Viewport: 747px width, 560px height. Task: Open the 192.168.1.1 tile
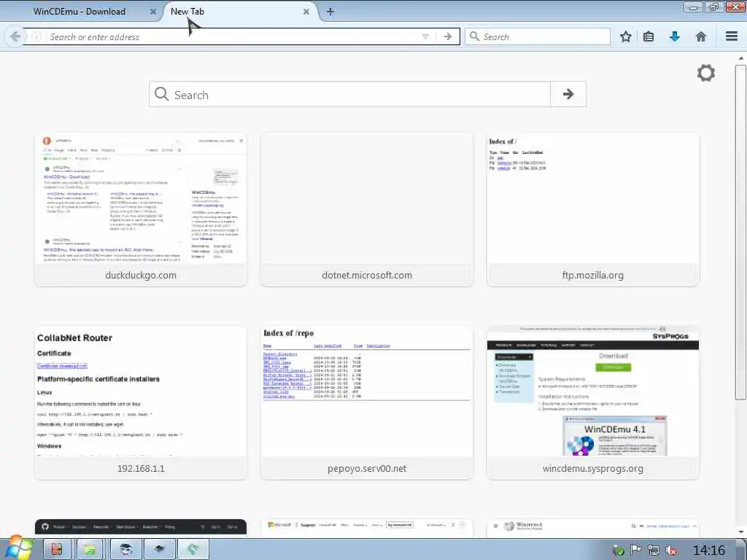coord(141,402)
